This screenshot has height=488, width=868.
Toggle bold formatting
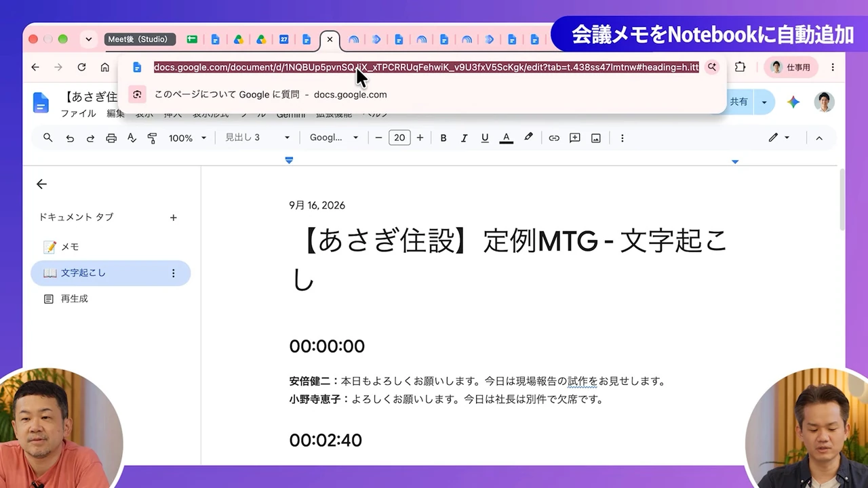point(443,138)
